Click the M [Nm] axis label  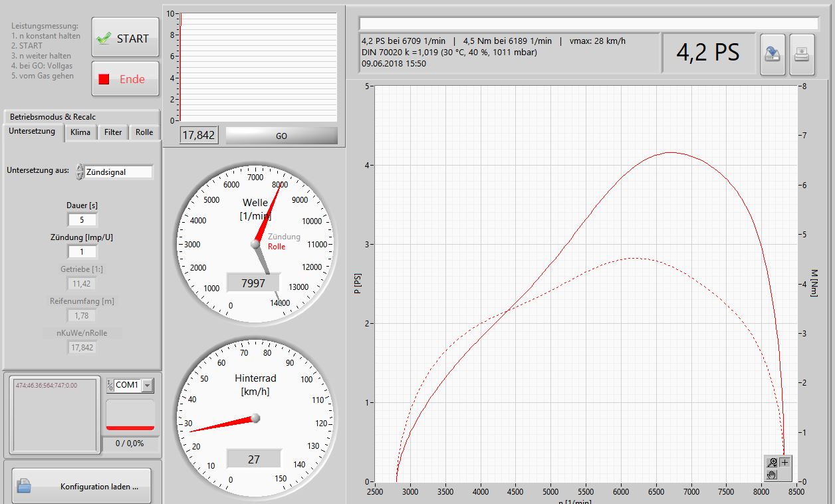[x=814, y=283]
